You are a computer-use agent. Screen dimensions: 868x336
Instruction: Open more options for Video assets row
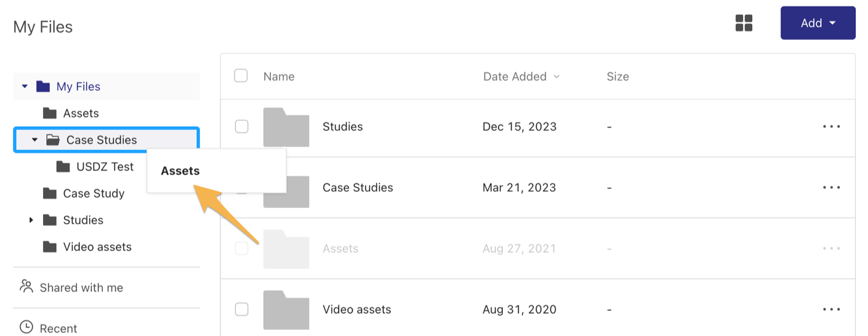(x=832, y=310)
